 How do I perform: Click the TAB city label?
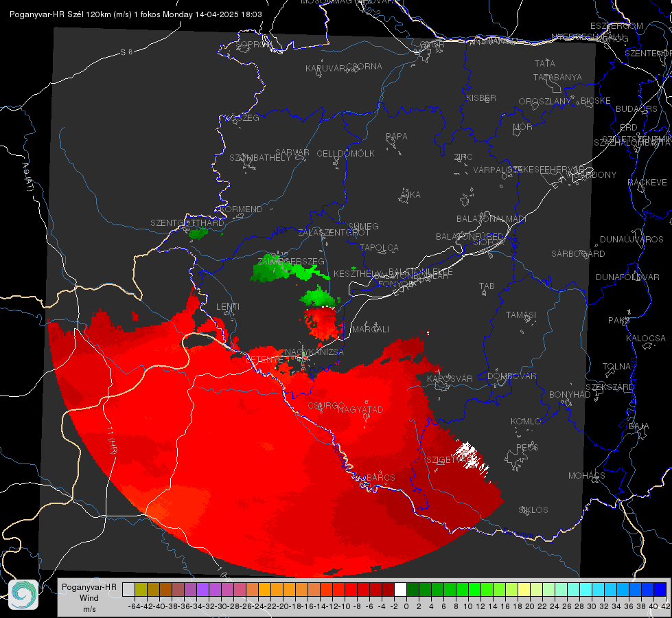click(x=487, y=286)
